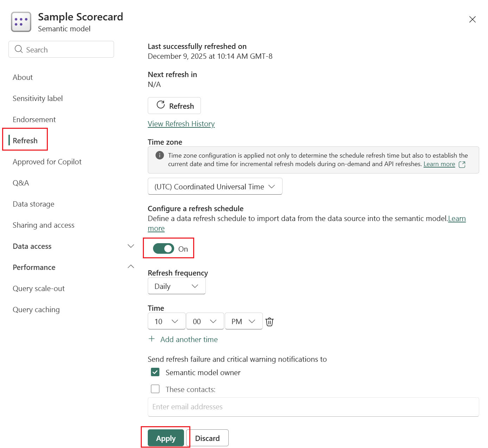The image size is (488, 448).
Task: Collapse the Performance section chevron
Action: point(131,266)
